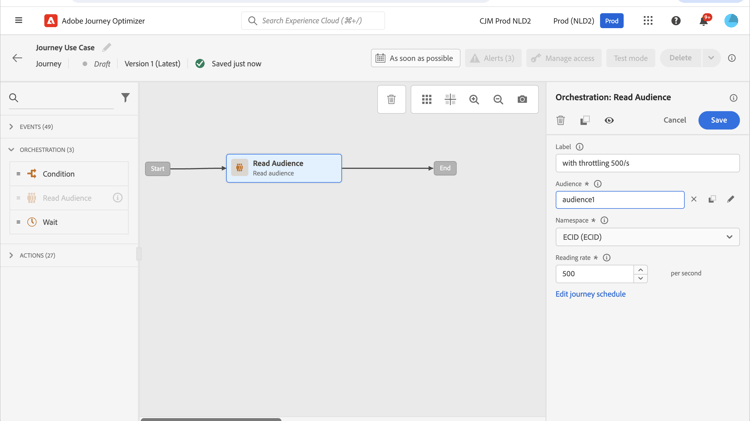The image size is (750, 421).
Task: Increase the reading rate stepper
Action: click(640, 270)
